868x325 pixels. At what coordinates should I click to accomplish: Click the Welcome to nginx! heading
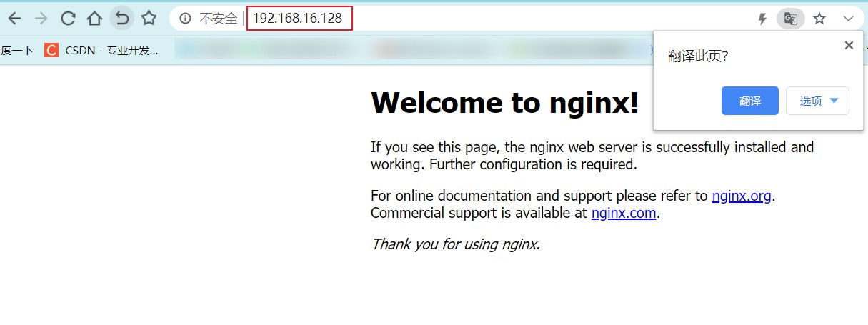point(505,103)
